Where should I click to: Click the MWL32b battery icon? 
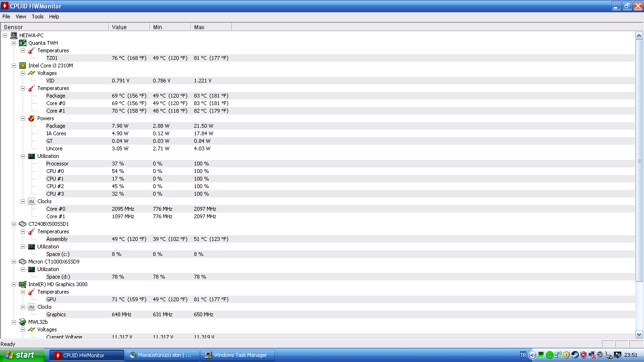point(23,322)
